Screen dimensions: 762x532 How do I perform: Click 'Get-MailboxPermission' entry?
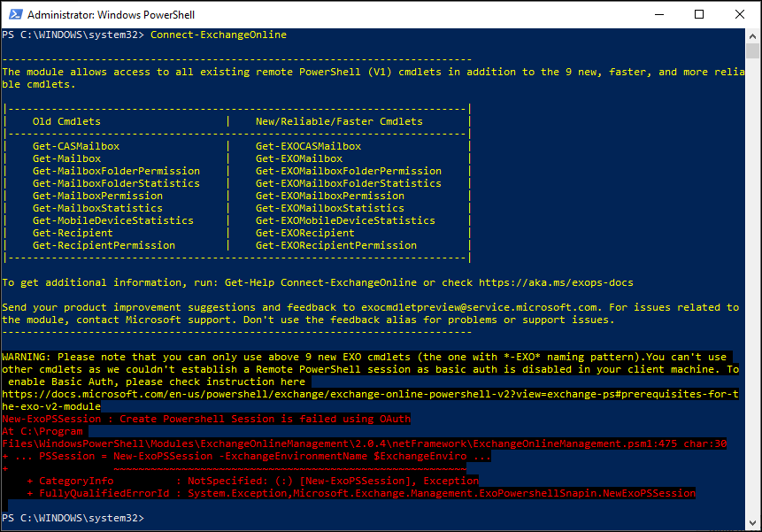pyautogui.click(x=97, y=196)
